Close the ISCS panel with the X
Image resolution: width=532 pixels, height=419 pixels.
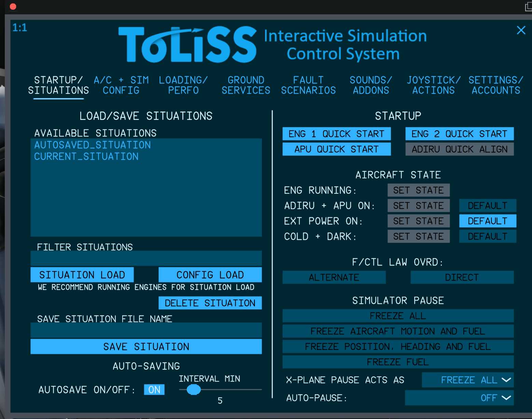tap(521, 30)
